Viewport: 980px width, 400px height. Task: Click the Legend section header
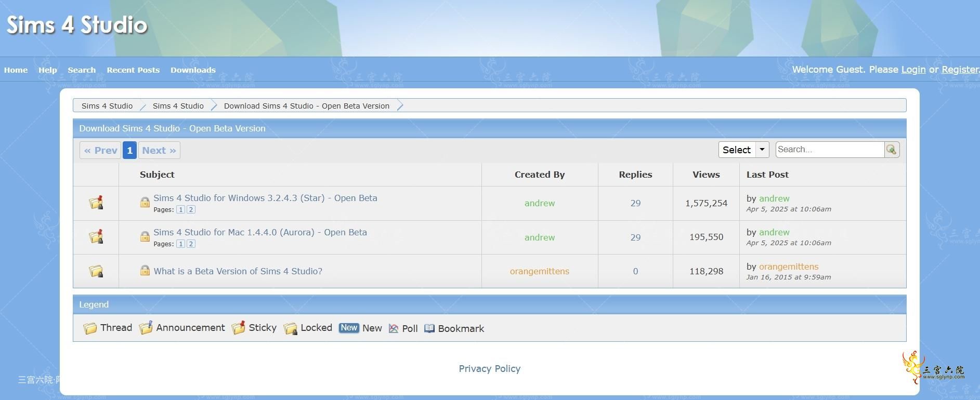point(489,304)
